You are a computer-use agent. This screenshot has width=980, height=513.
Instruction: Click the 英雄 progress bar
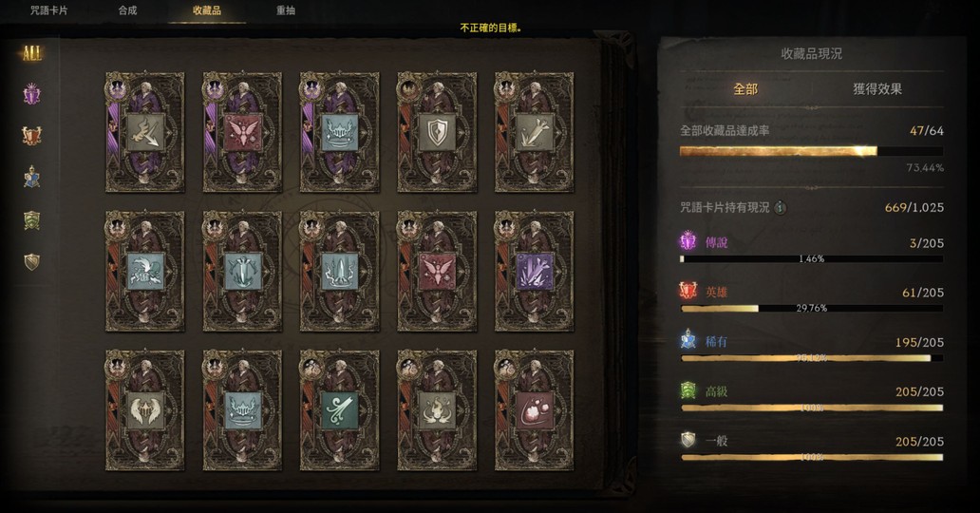pos(811,309)
